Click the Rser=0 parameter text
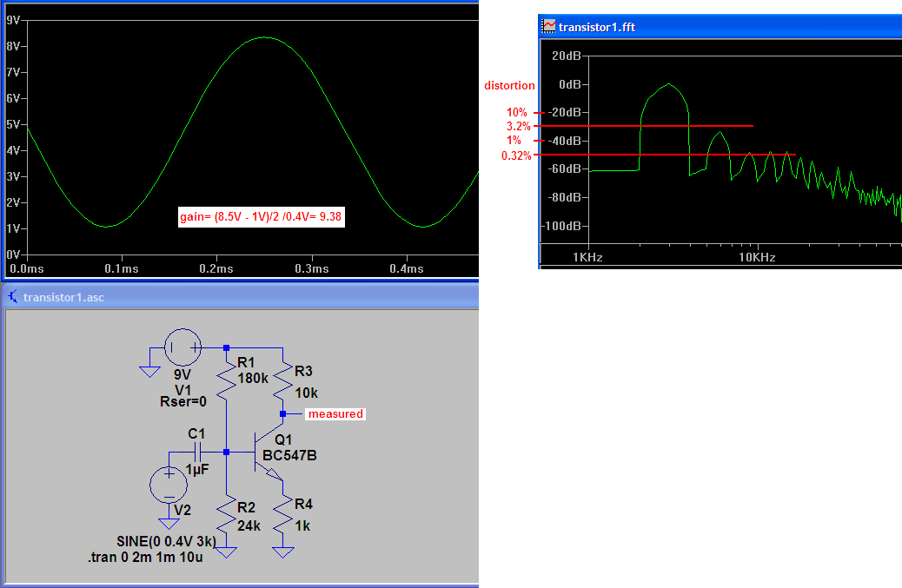The width and height of the screenshot is (902, 588). [x=183, y=402]
